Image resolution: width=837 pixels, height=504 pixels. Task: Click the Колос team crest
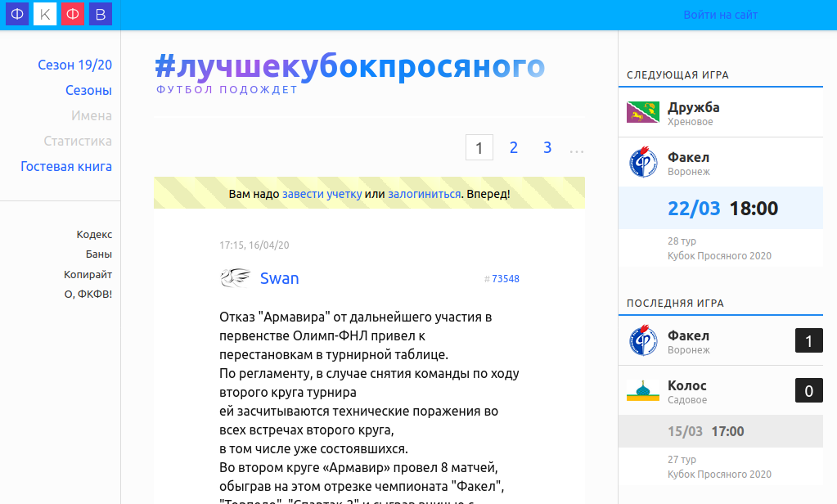point(642,391)
